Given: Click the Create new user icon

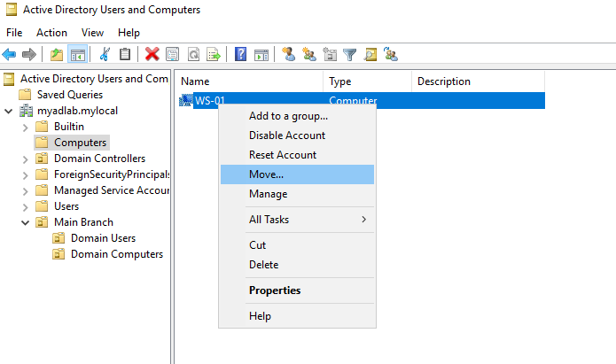Looking at the screenshot, I should (288, 55).
